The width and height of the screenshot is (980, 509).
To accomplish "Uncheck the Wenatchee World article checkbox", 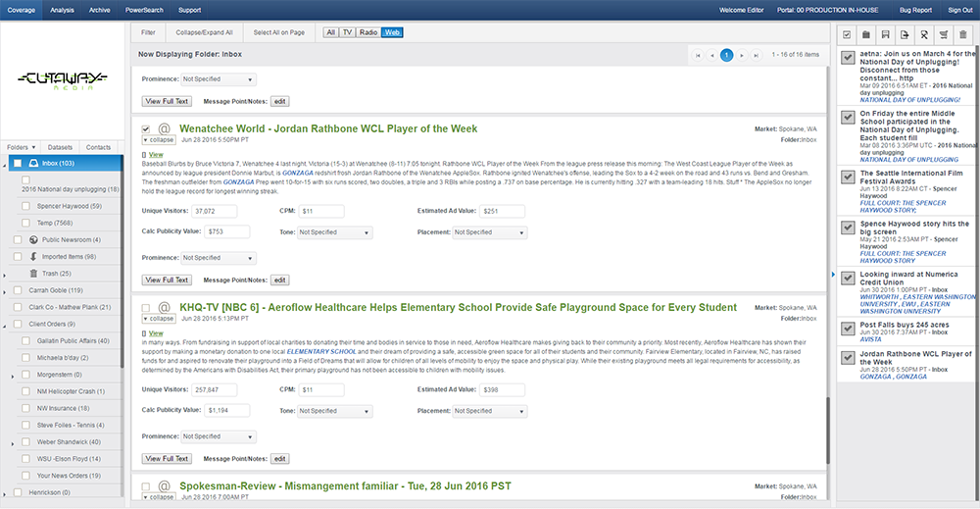I will 146,129.
